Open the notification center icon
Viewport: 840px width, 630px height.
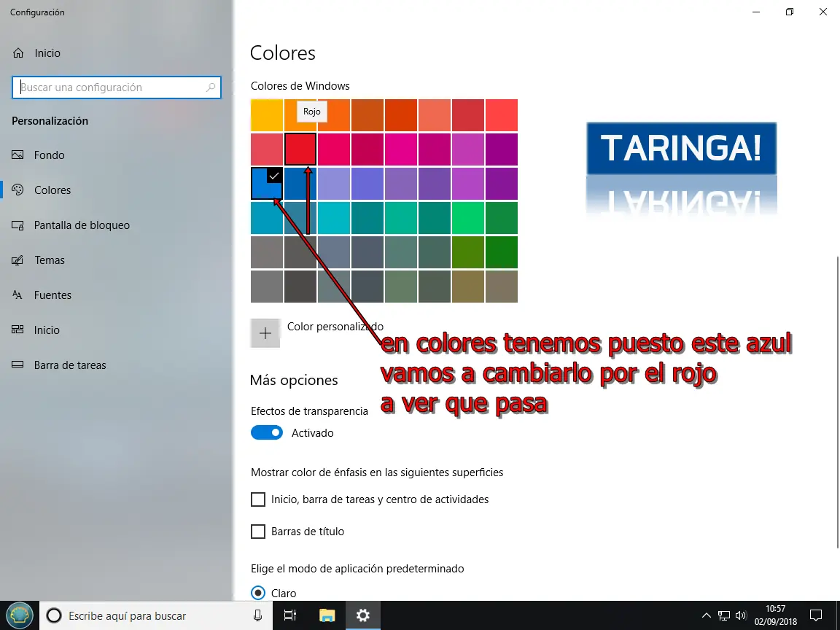[x=816, y=615]
